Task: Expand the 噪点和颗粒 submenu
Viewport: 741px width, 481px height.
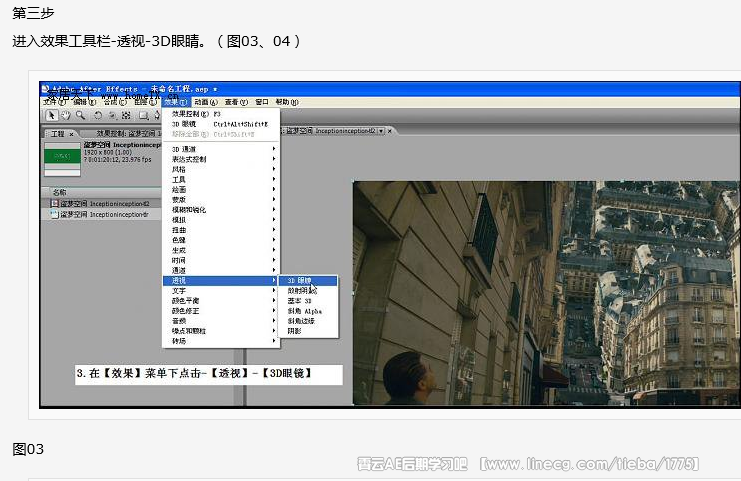Action: pos(221,331)
